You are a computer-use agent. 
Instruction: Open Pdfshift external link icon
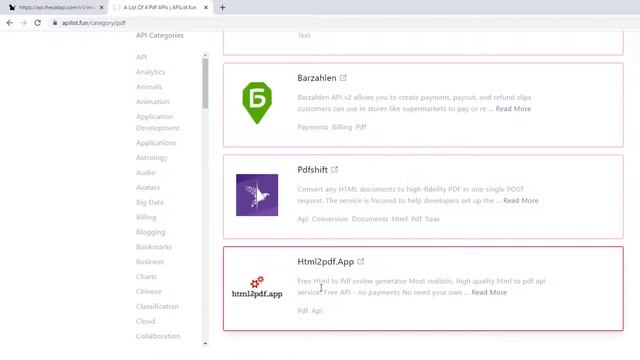[335, 169]
